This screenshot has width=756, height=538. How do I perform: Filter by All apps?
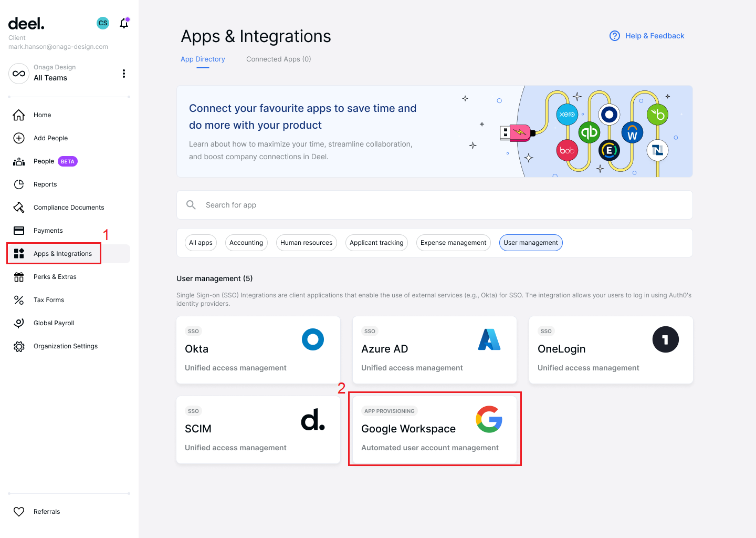click(x=201, y=243)
